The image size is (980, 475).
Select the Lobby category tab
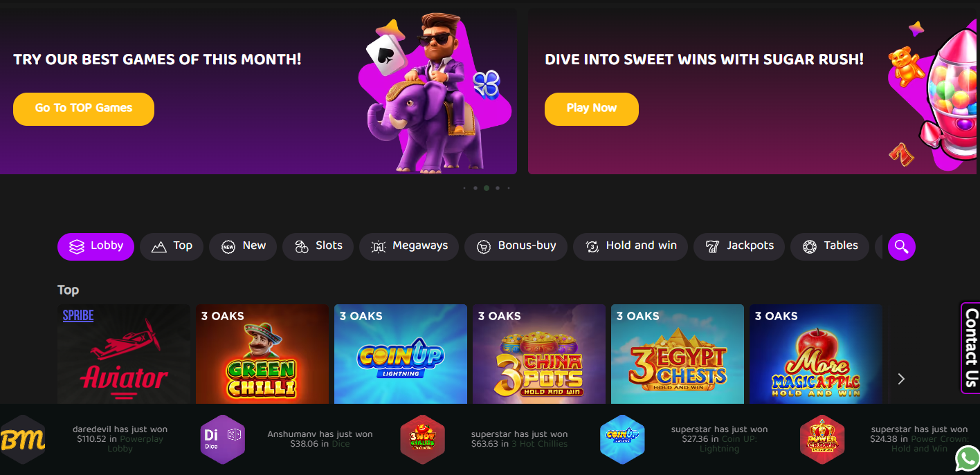coord(96,246)
